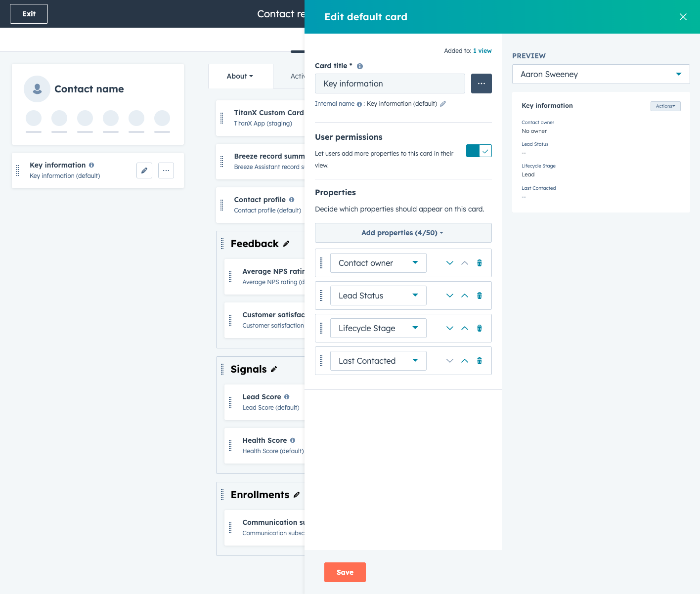
Task: Click the drag handle of Last Contacted row
Action: point(321,361)
